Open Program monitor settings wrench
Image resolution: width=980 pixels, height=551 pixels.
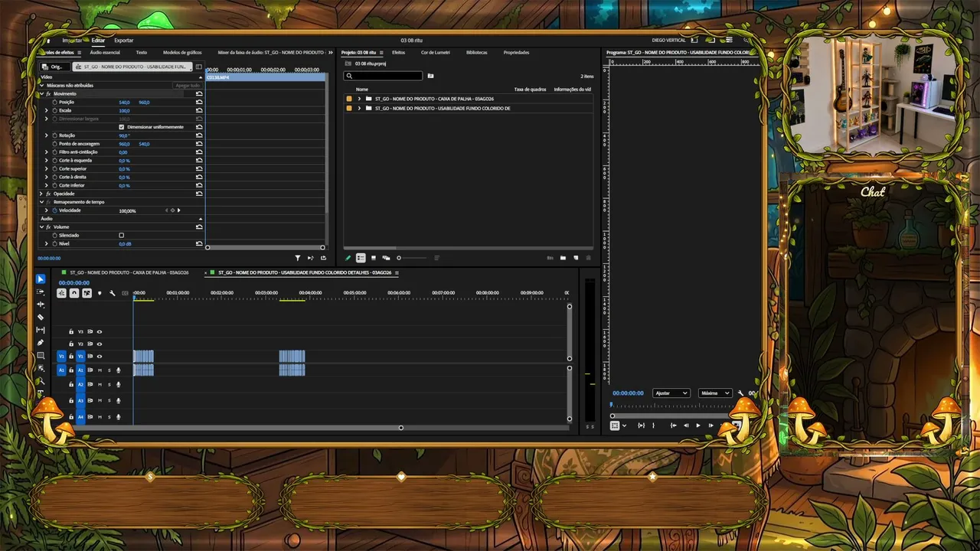[x=741, y=393]
